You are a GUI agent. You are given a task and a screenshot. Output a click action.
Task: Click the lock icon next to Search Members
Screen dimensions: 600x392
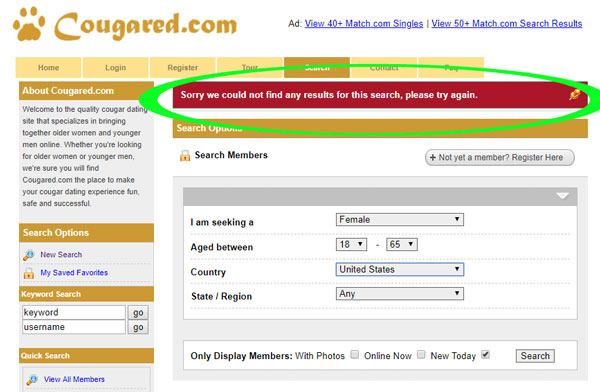(x=185, y=155)
